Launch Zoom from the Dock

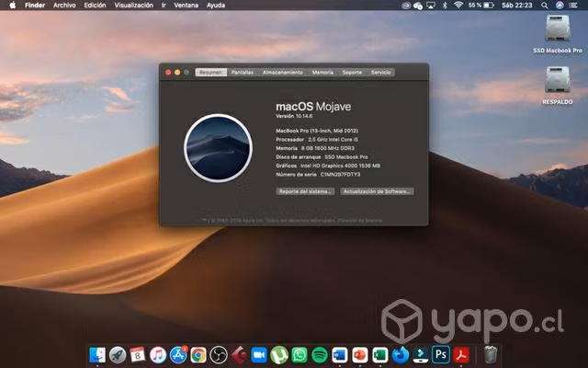(259, 354)
